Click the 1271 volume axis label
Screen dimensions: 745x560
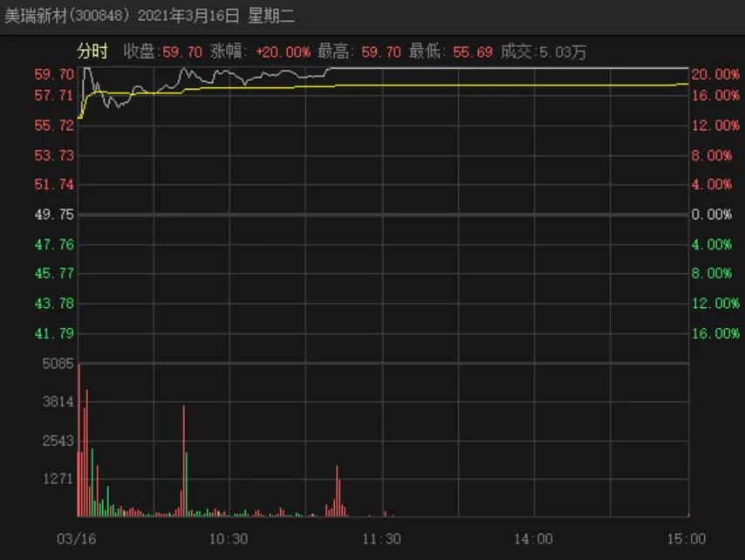[58, 479]
